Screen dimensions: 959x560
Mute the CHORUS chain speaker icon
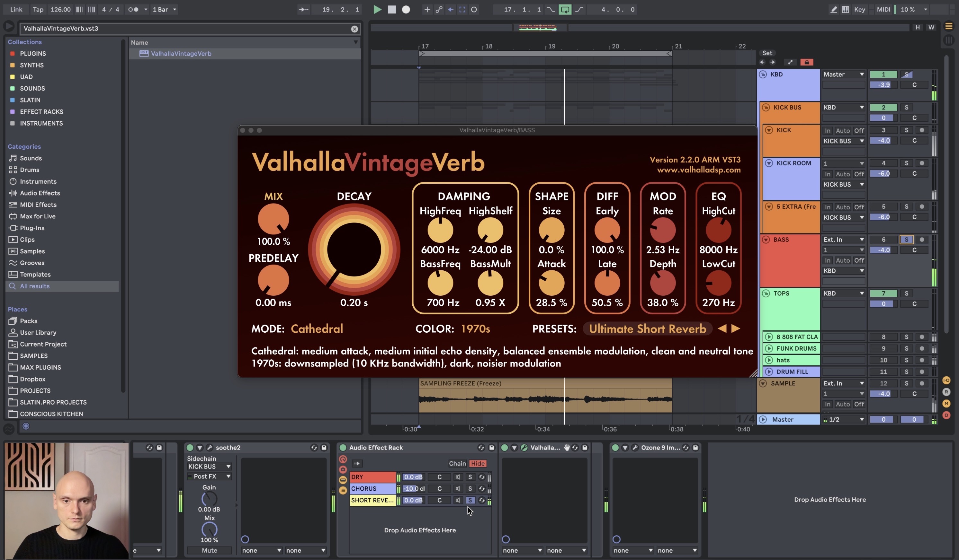[x=458, y=488]
